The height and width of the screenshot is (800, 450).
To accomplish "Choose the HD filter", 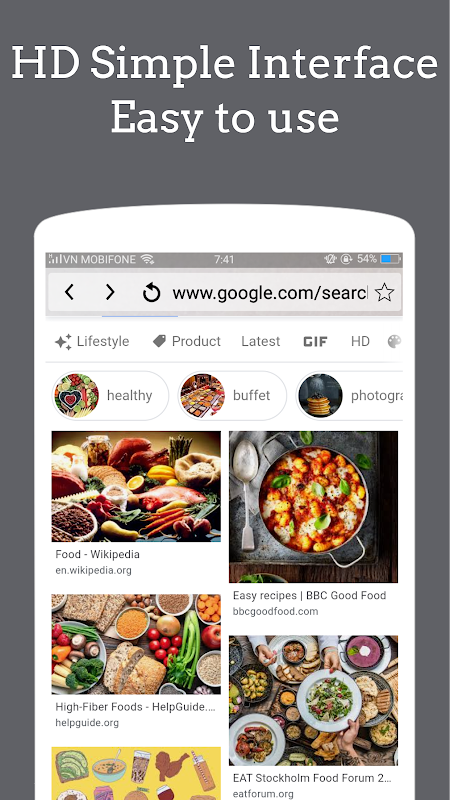I will coord(360,341).
